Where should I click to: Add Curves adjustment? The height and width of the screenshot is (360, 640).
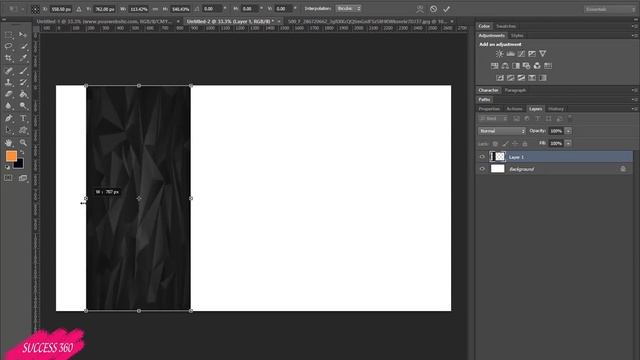[x=521, y=54]
